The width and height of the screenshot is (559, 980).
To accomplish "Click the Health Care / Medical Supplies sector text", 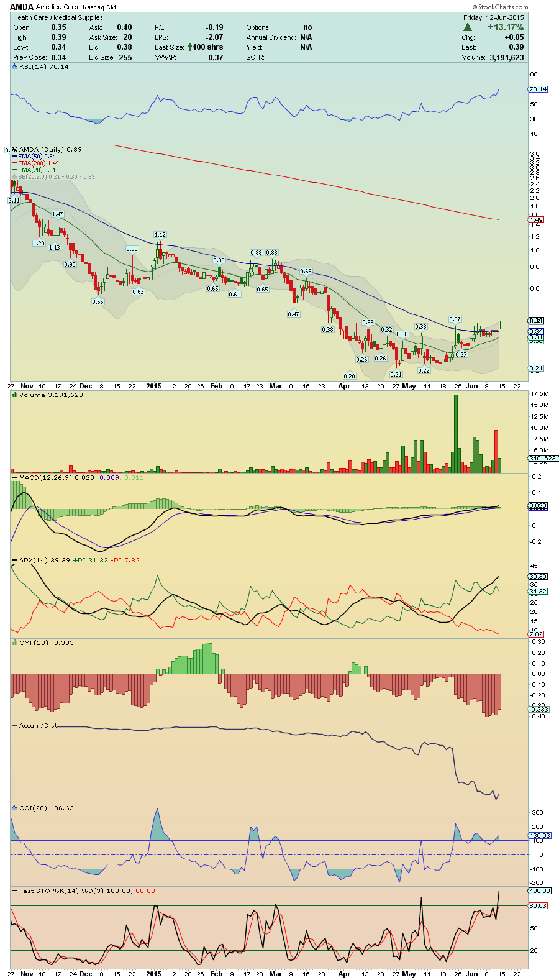I will click(x=58, y=17).
